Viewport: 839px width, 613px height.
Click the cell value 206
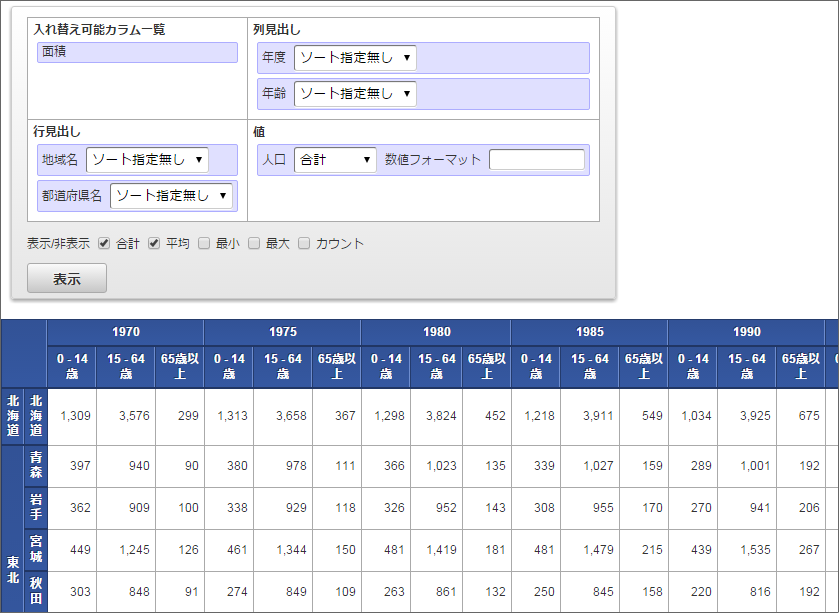(x=809, y=508)
